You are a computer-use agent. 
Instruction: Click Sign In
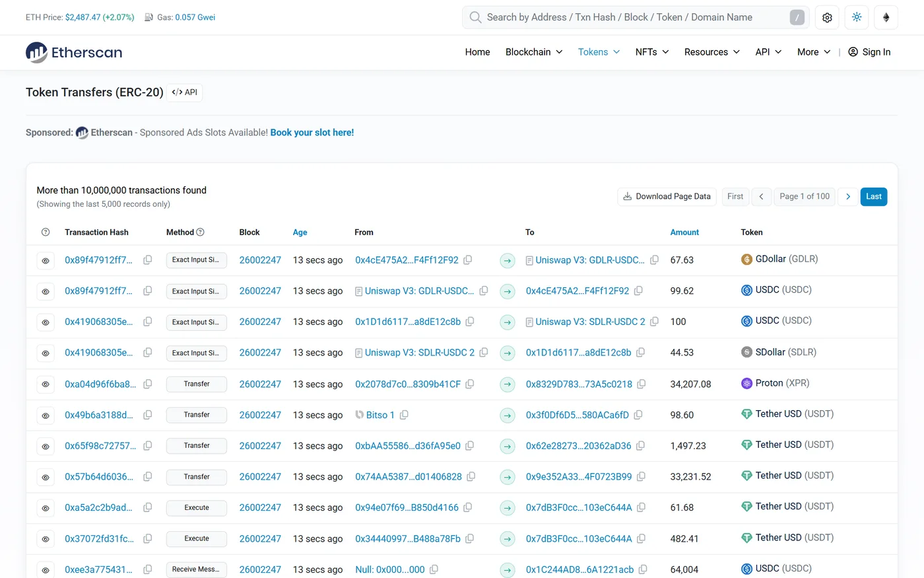coord(869,52)
